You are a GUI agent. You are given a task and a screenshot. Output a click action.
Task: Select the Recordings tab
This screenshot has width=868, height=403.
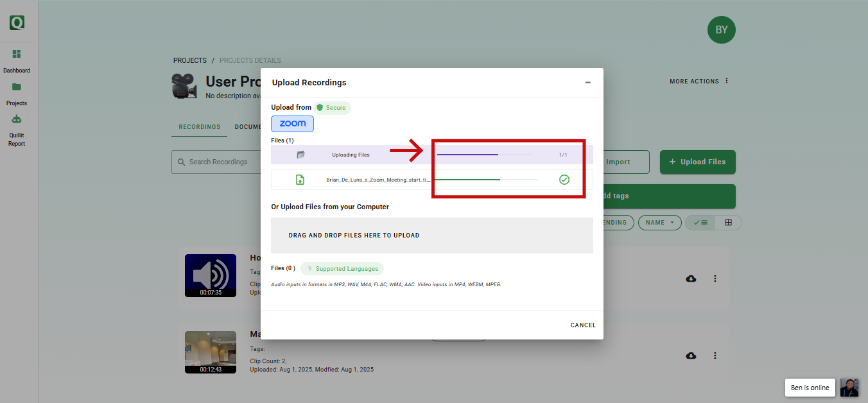click(199, 127)
